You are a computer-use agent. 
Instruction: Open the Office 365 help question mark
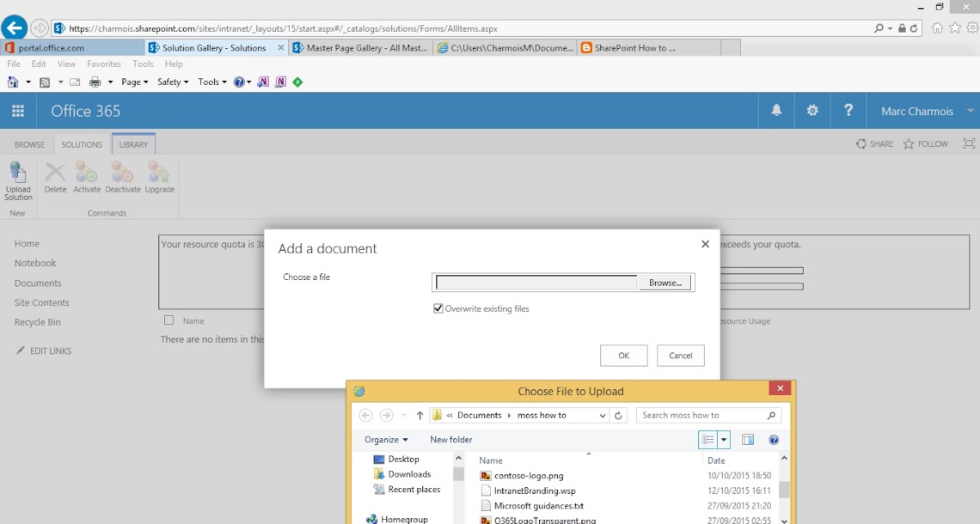point(849,111)
